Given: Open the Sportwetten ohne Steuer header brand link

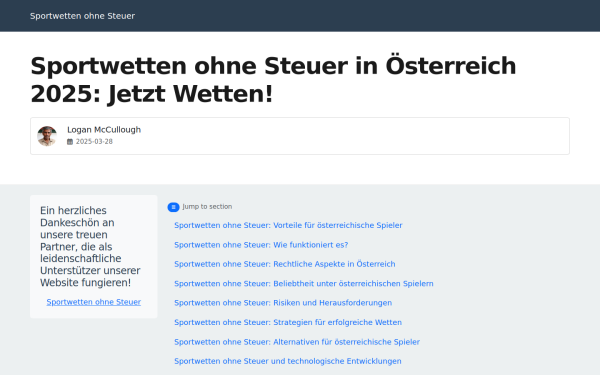Looking at the screenshot, I should [x=82, y=16].
